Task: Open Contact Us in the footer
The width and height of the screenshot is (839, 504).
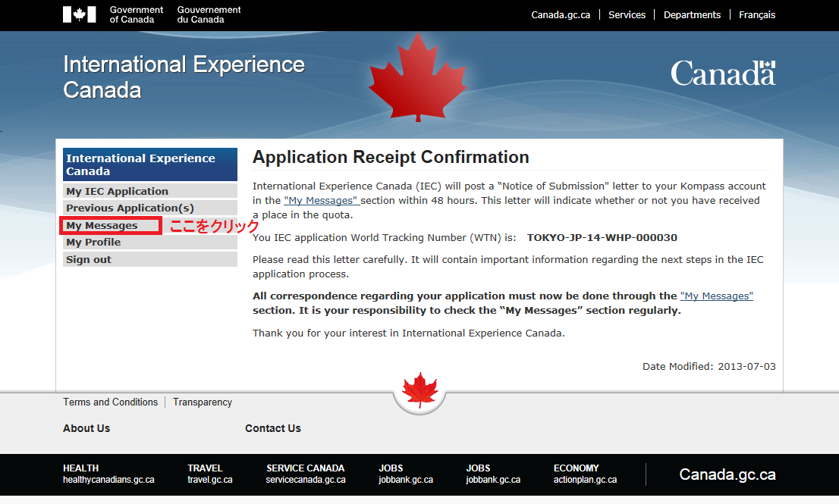Action: point(273,428)
